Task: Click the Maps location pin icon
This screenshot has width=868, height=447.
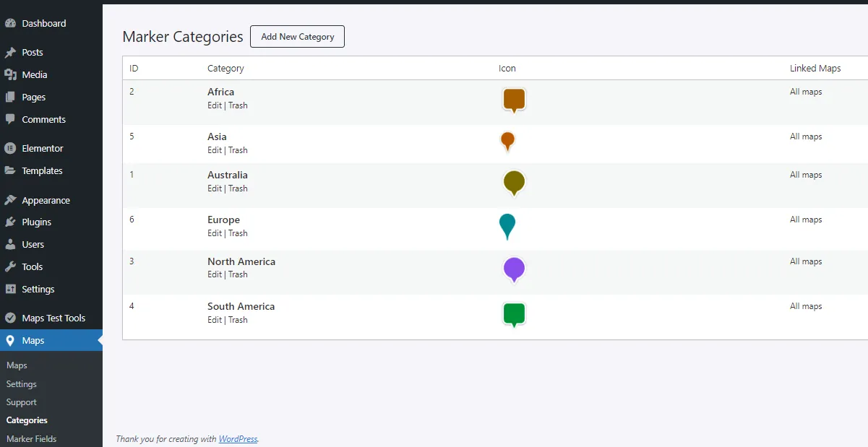Action: tap(10, 340)
